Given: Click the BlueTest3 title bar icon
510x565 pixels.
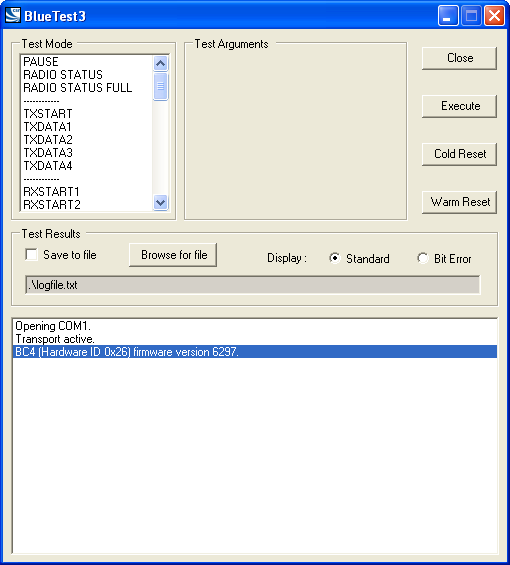Looking at the screenshot, I should tap(13, 15).
